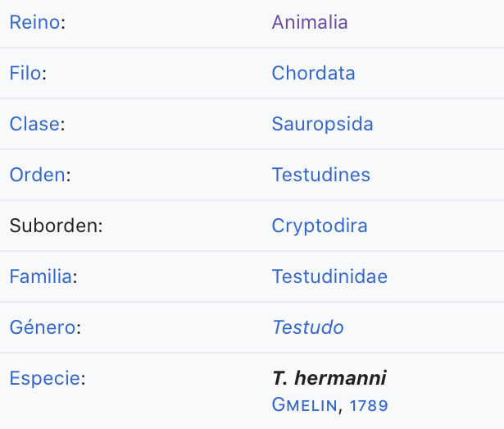Open the Especie label link
The height and width of the screenshot is (429, 504).
click(44, 378)
